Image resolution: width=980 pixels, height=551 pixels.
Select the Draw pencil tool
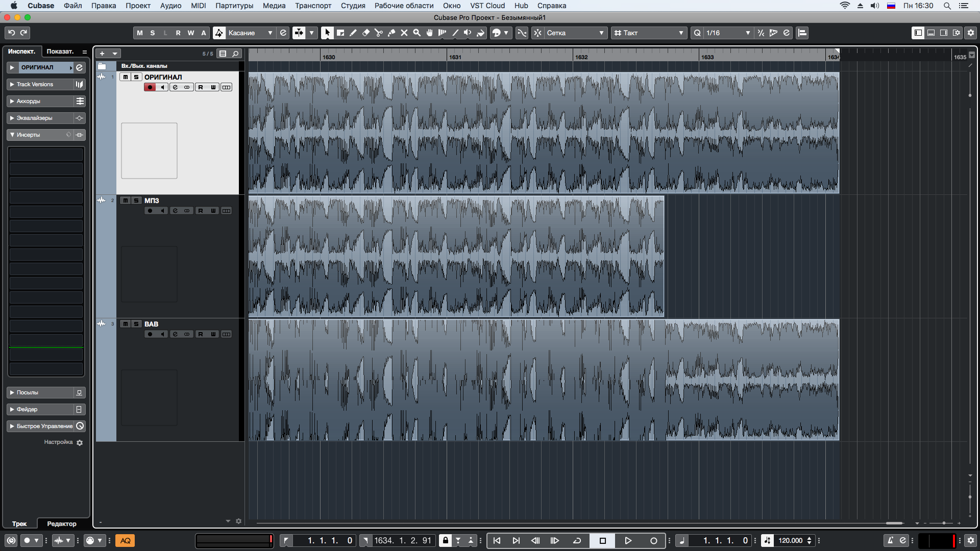(x=353, y=33)
